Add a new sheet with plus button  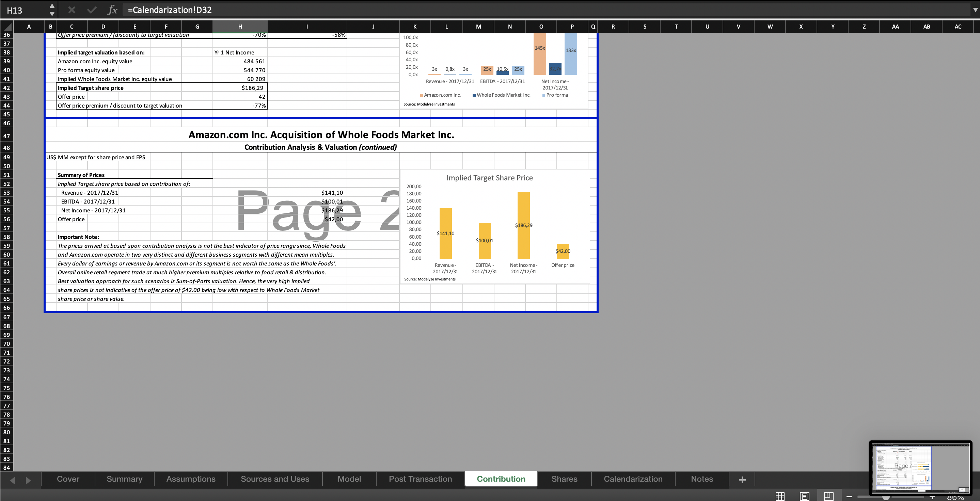[x=742, y=480]
